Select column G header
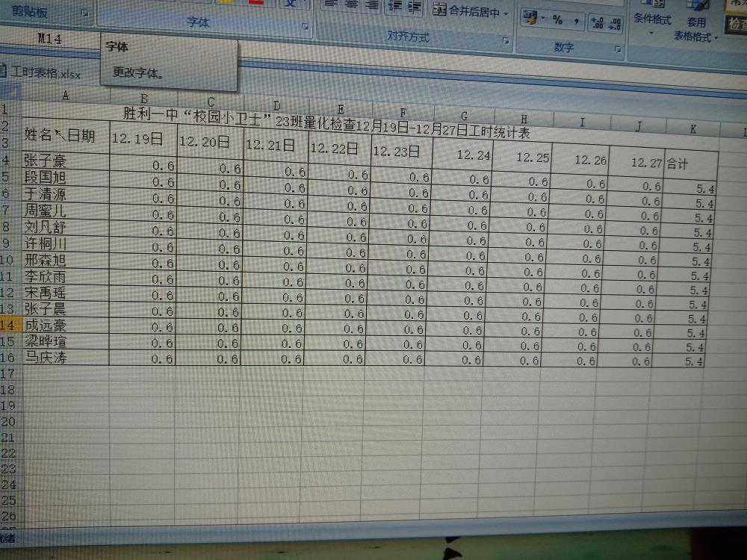The image size is (747, 560). [464, 116]
